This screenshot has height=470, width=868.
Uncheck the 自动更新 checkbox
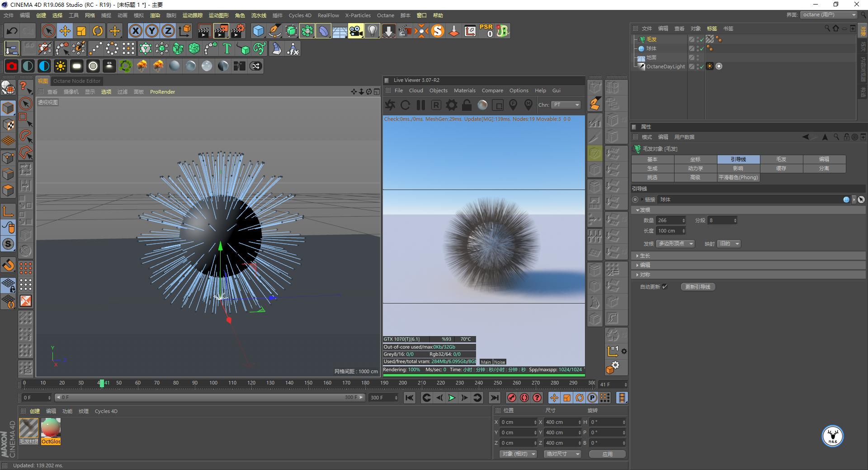click(x=665, y=286)
